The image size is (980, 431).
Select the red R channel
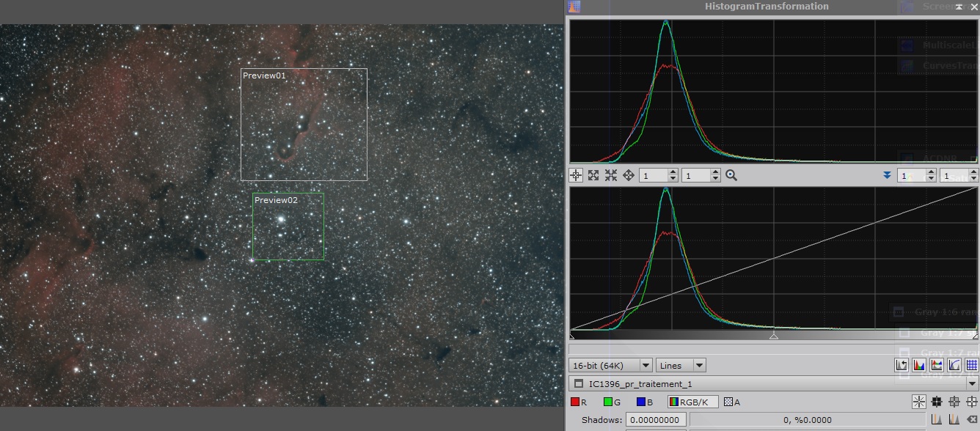(579, 402)
